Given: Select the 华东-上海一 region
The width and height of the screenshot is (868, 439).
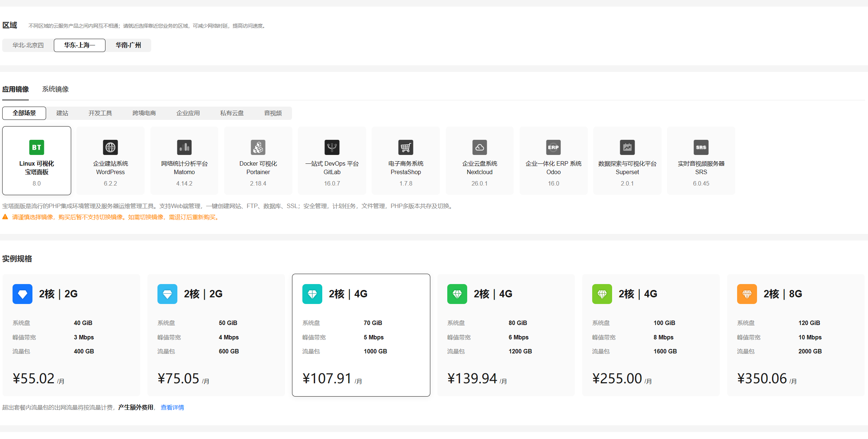Looking at the screenshot, I should pyautogui.click(x=80, y=45).
